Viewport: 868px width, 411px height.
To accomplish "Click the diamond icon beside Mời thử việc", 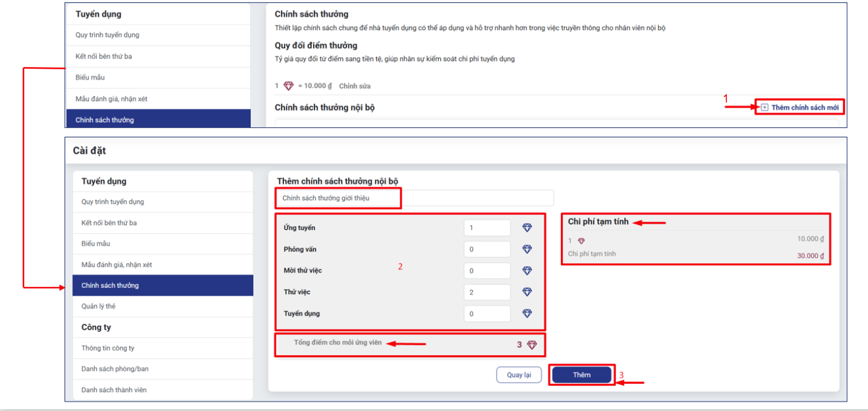I will pos(527,271).
